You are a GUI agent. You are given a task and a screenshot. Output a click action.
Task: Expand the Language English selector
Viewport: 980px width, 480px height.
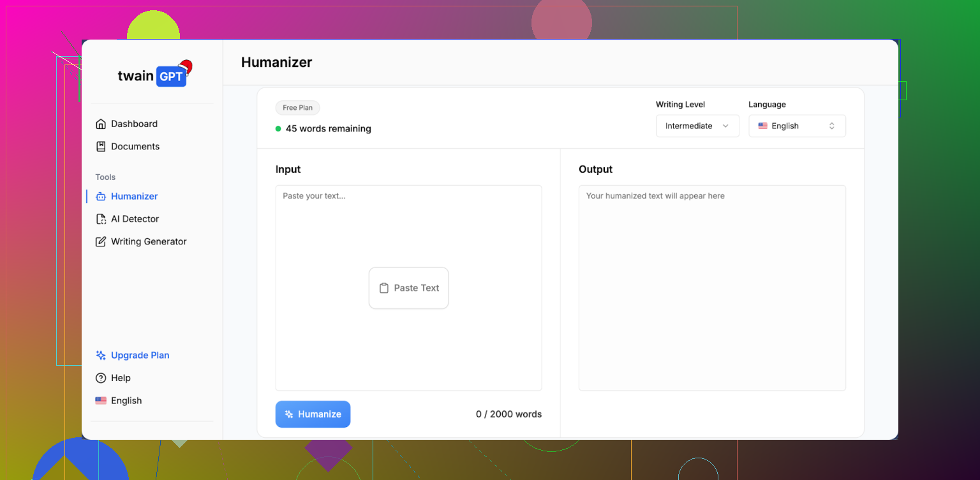click(x=797, y=126)
